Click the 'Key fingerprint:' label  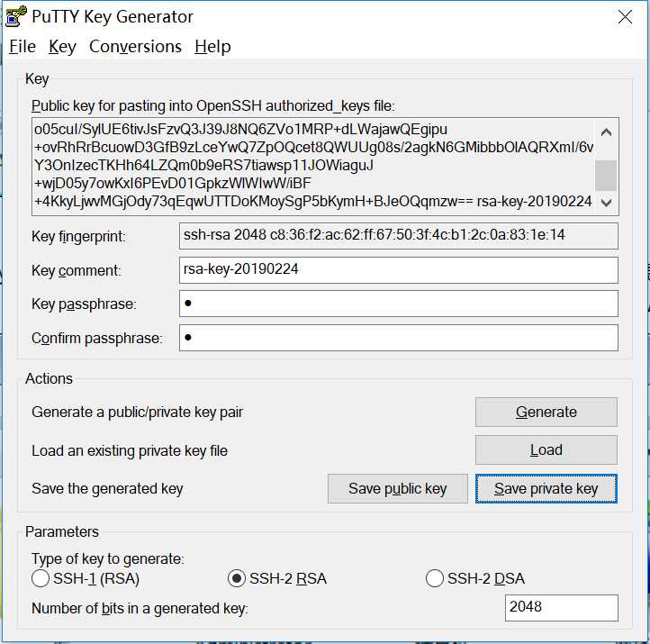tap(78, 236)
